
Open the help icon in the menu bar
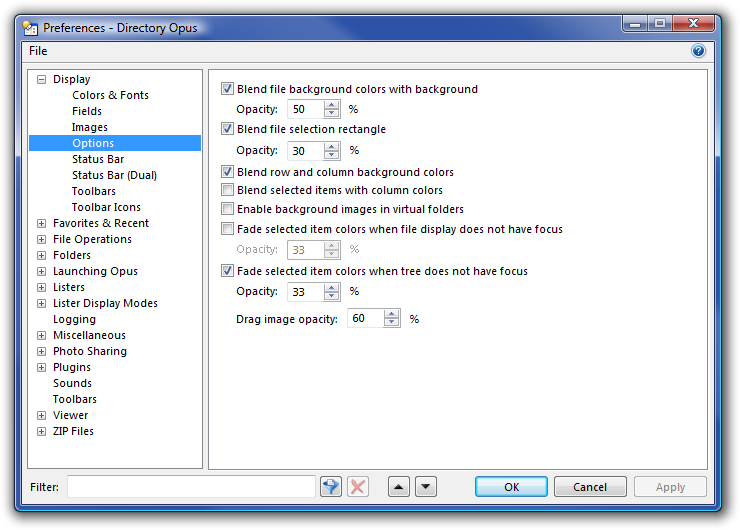tap(698, 50)
